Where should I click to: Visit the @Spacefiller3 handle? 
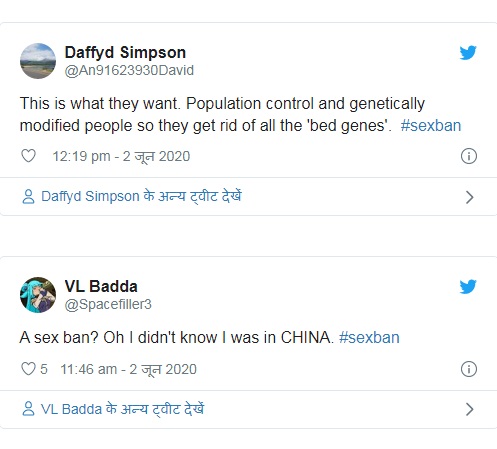(x=108, y=304)
